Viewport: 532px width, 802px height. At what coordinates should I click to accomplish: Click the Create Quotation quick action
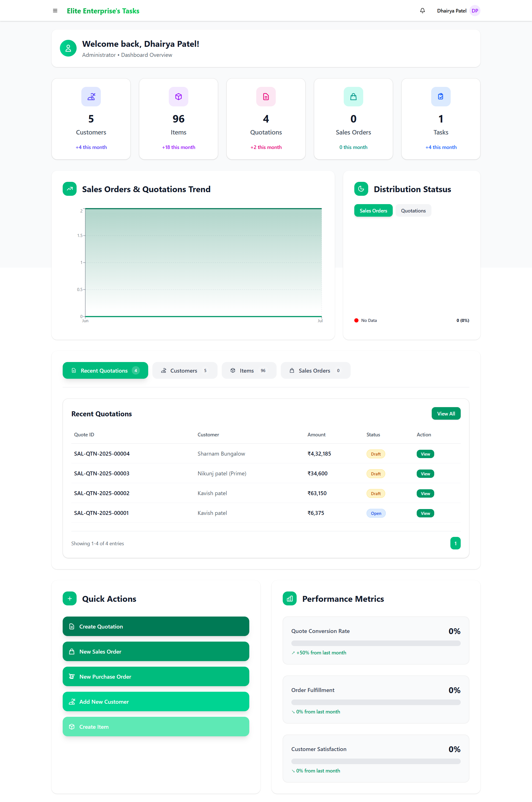156,627
